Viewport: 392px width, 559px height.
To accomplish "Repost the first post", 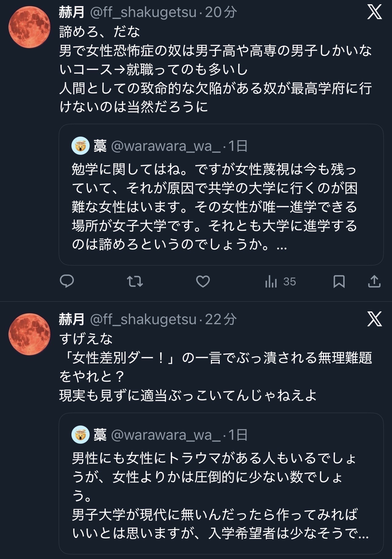I will [135, 281].
